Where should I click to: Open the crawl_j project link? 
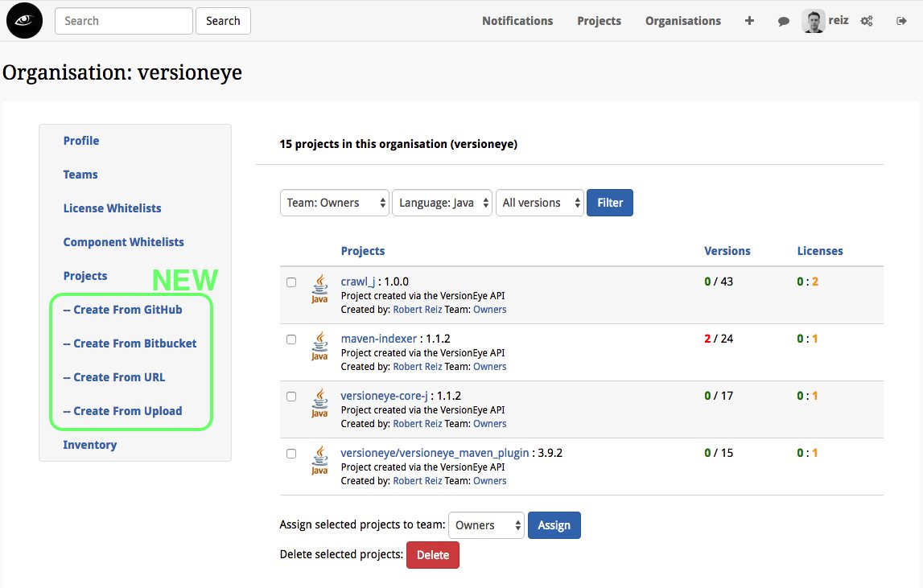358,282
